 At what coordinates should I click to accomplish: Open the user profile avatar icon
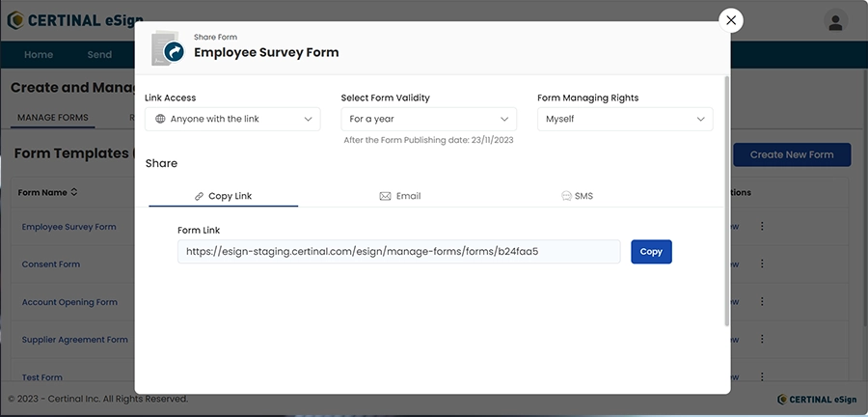835,21
